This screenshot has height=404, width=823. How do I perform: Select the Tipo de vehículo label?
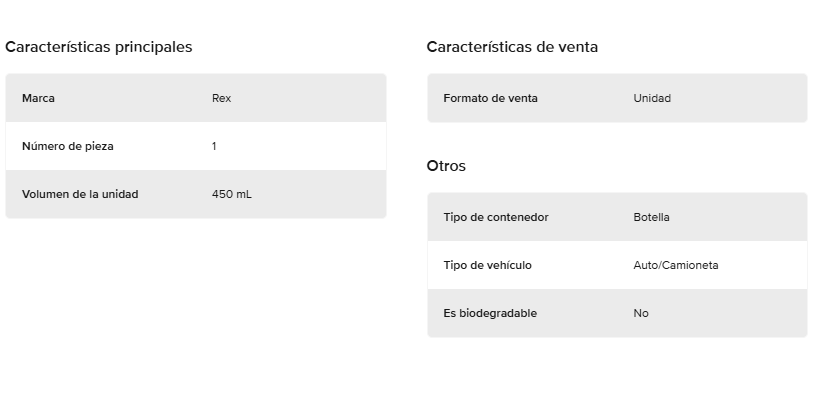coord(487,265)
